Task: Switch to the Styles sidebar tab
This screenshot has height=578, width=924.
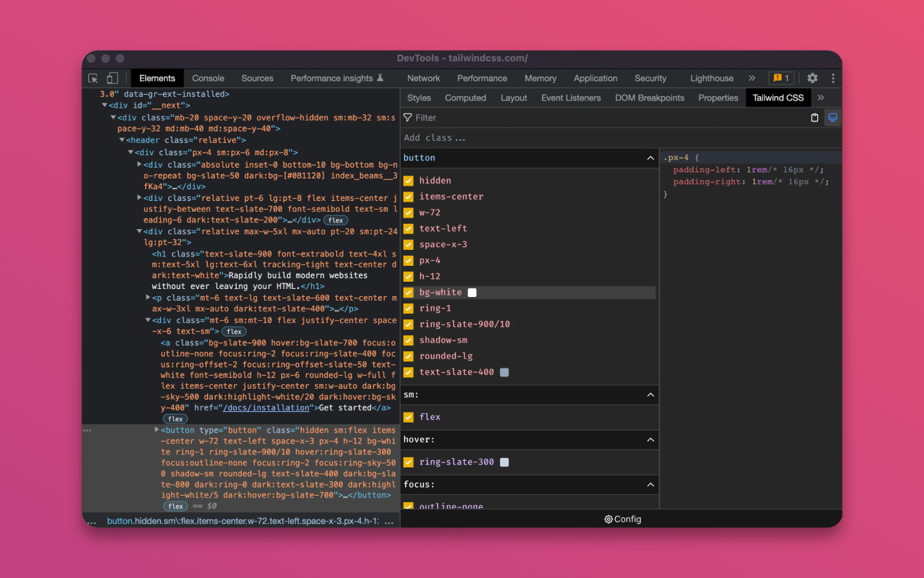Action: [x=419, y=98]
